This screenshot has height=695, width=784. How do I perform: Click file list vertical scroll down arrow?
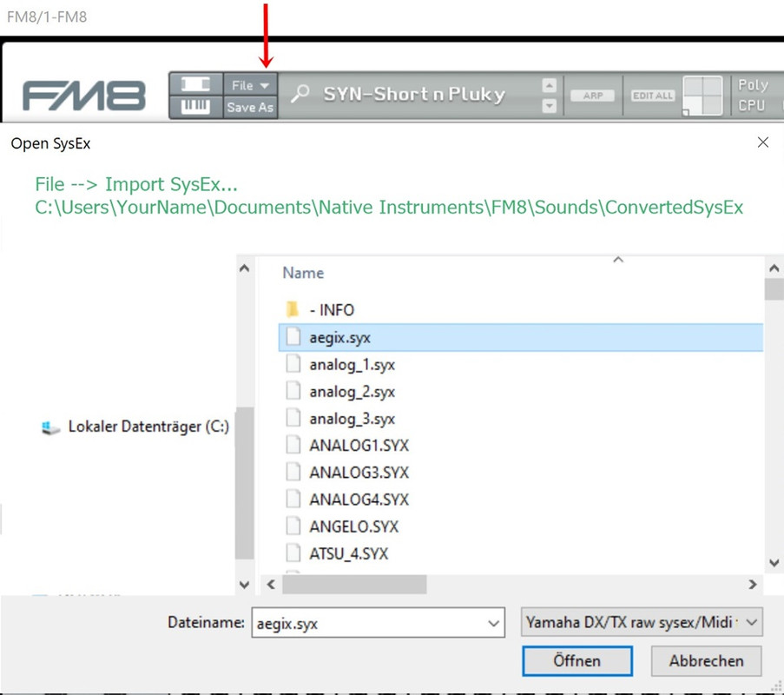[774, 563]
